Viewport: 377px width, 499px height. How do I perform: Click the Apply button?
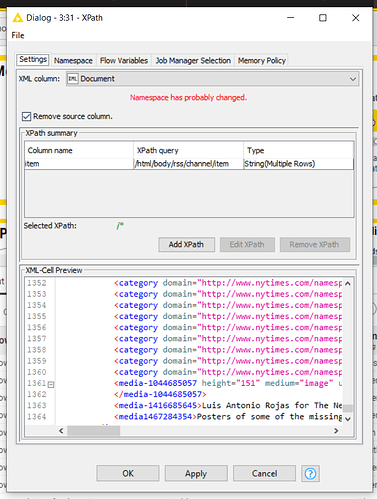pos(196,473)
